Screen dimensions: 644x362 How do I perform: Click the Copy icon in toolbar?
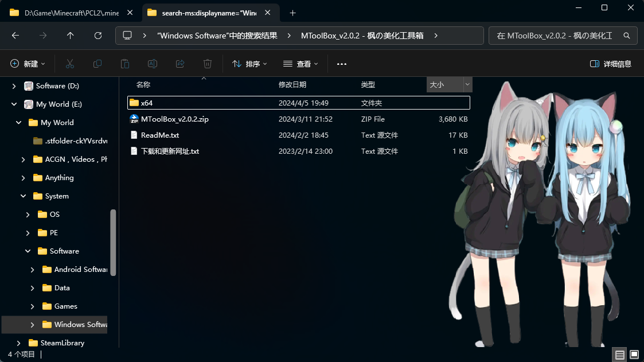[97, 64]
